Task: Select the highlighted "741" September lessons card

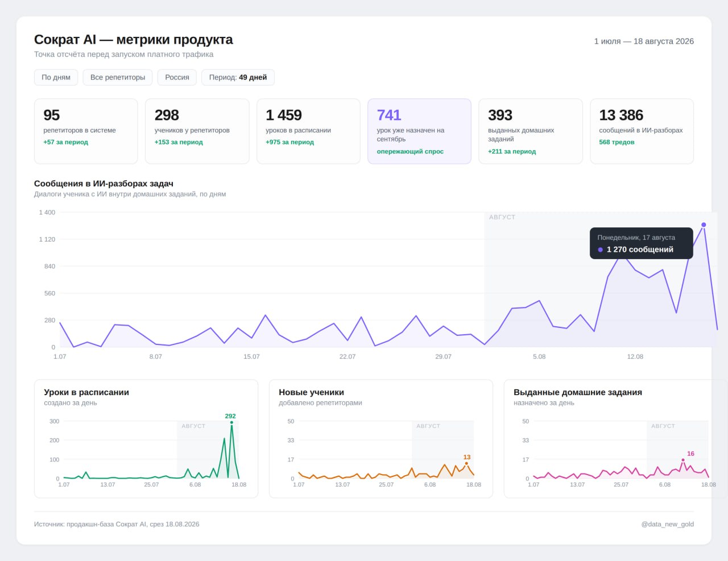Action: tap(419, 131)
